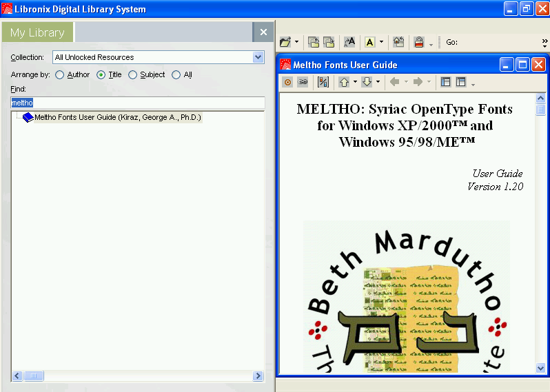Minimize the Meltho Fonts User Guide window
The image size is (550, 392).
(507, 65)
